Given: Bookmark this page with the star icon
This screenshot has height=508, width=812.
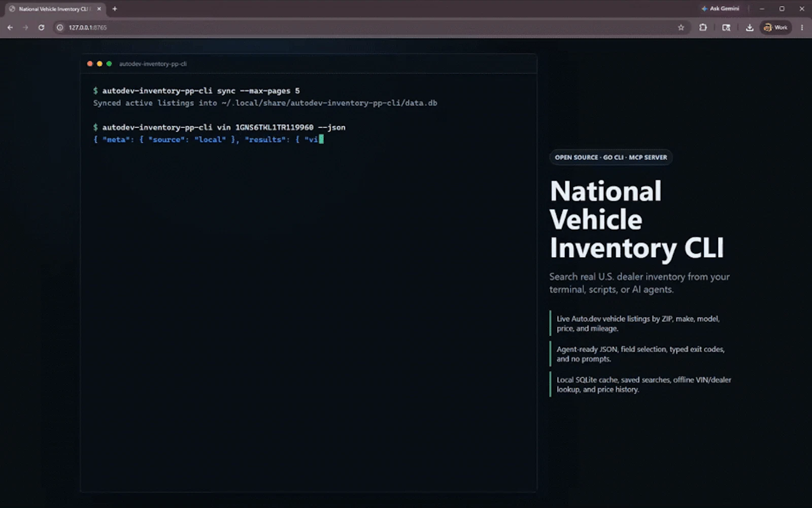Looking at the screenshot, I should (681, 27).
